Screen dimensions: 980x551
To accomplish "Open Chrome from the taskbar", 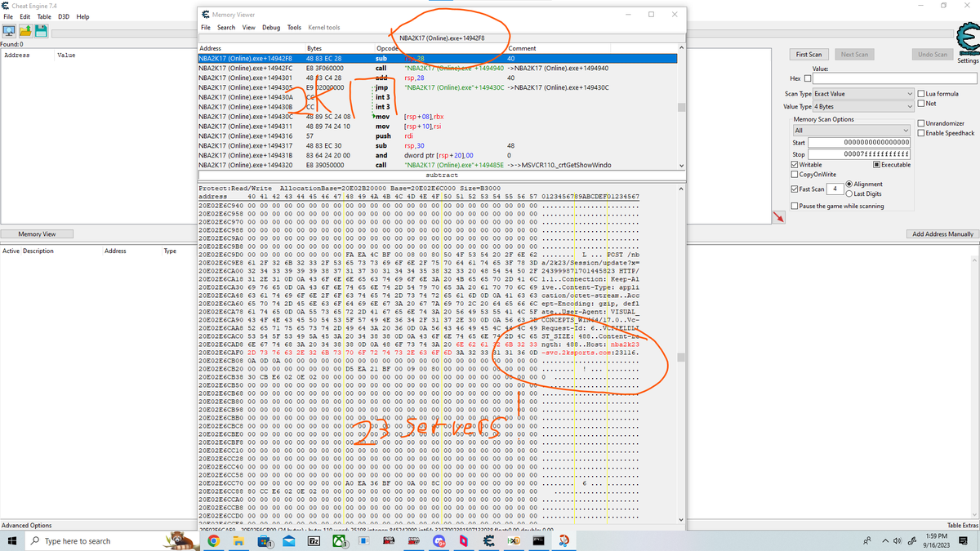I will click(x=213, y=541).
